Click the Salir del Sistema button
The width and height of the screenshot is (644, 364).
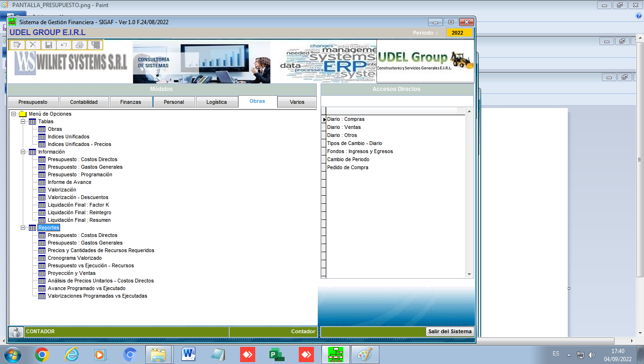tap(450, 331)
